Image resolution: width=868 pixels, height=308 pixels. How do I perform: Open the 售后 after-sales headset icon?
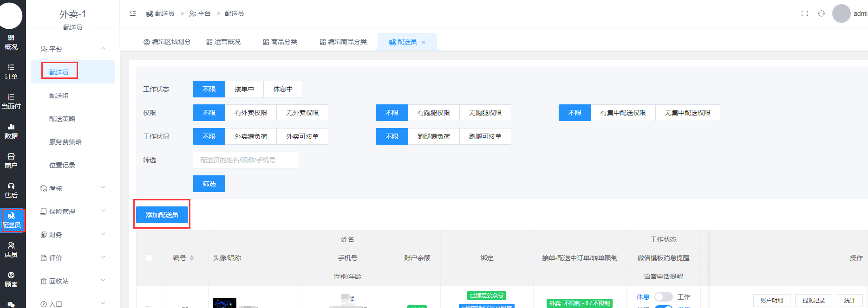11,190
